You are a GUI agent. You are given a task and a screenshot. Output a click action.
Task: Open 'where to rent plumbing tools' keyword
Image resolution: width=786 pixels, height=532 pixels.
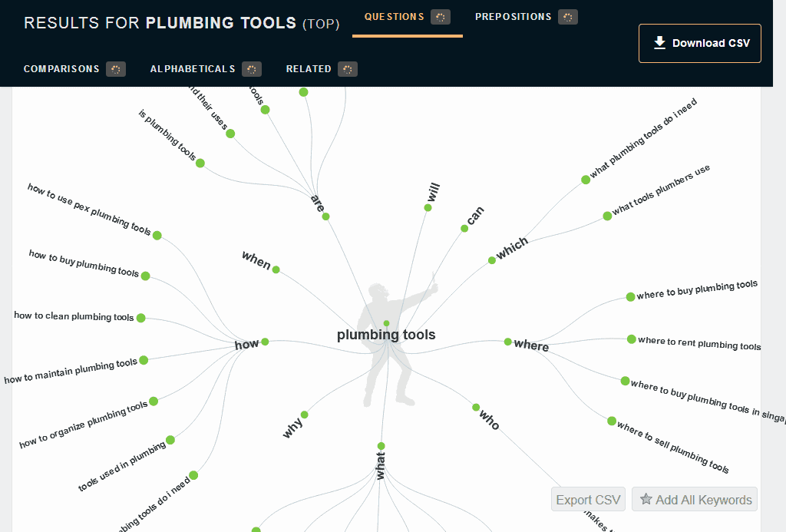(699, 343)
